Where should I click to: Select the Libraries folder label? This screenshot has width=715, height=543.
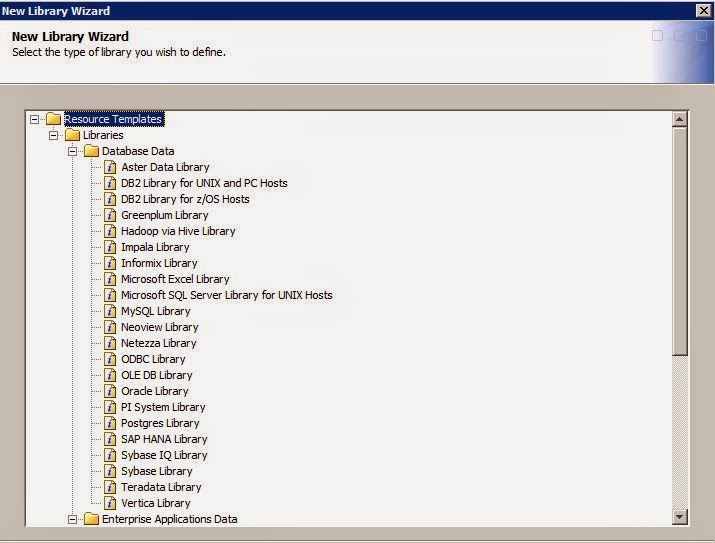(x=103, y=135)
